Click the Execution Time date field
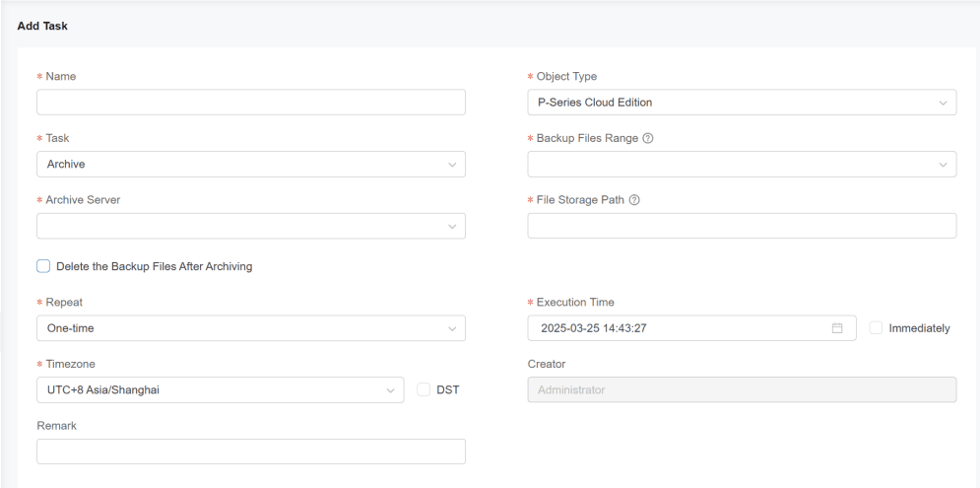The height and width of the screenshot is (488, 980). pyautogui.click(x=691, y=328)
